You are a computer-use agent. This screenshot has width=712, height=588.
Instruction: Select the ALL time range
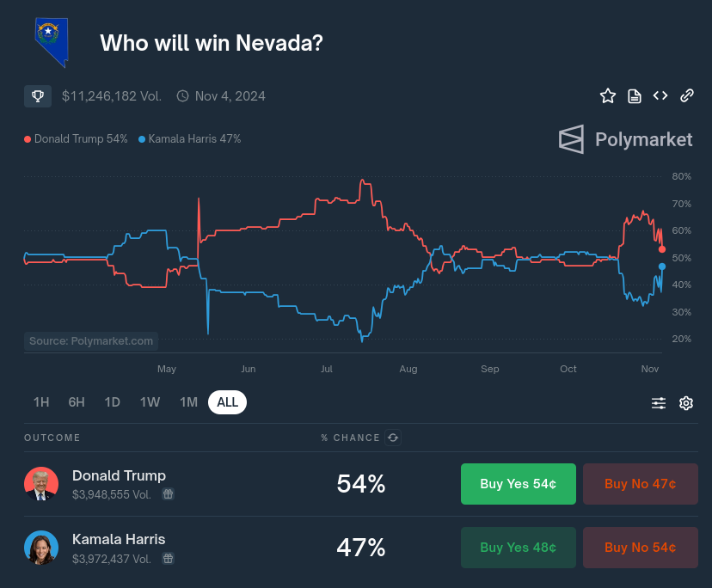(227, 402)
